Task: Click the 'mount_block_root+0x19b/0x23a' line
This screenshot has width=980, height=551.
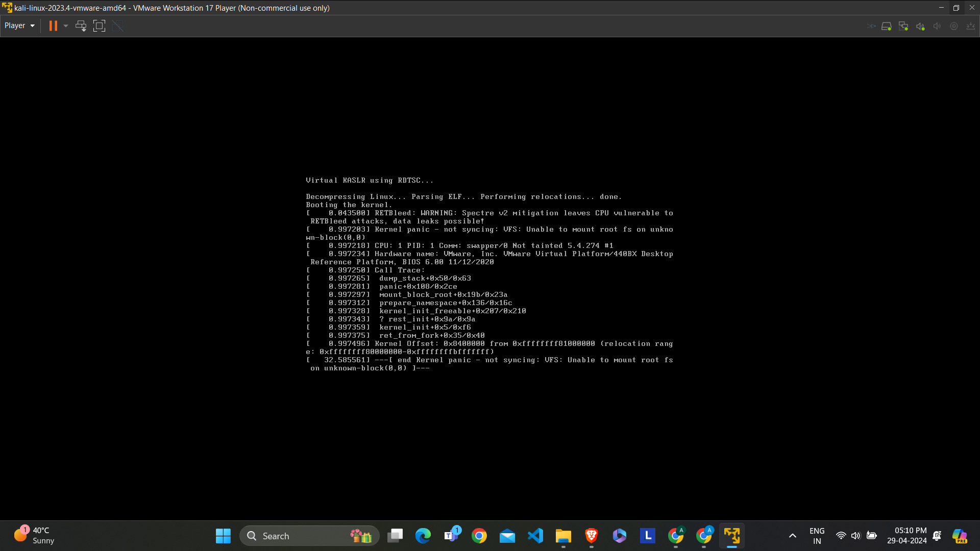Action: 407,294
